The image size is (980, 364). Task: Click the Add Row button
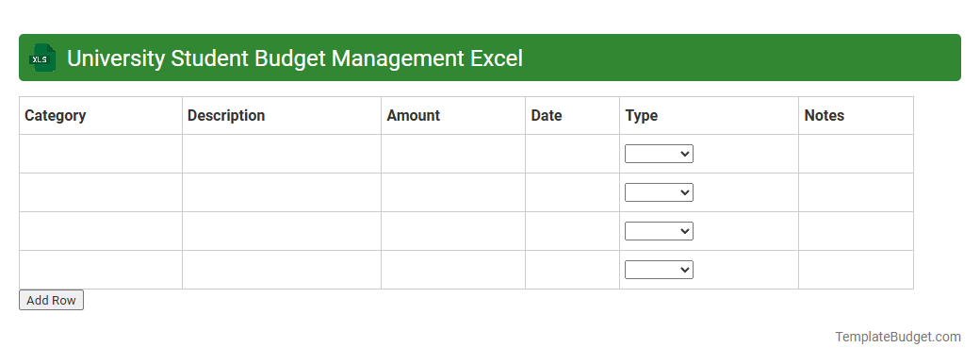(x=51, y=300)
